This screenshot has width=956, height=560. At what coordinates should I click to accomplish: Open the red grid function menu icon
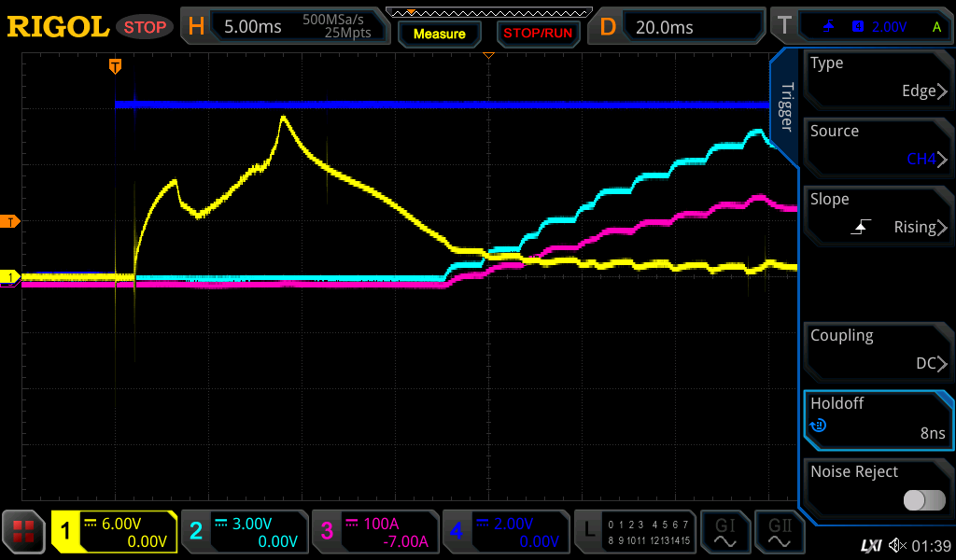(x=23, y=532)
